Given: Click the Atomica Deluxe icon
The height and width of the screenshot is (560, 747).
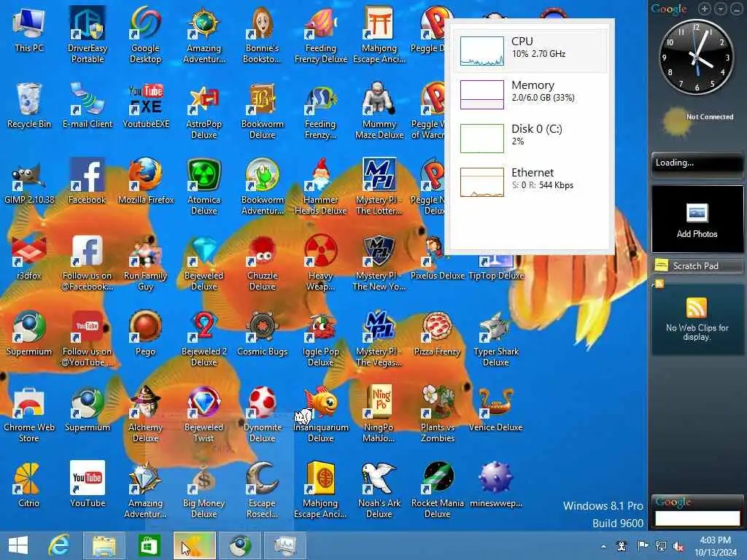Looking at the screenshot, I should tap(204, 187).
